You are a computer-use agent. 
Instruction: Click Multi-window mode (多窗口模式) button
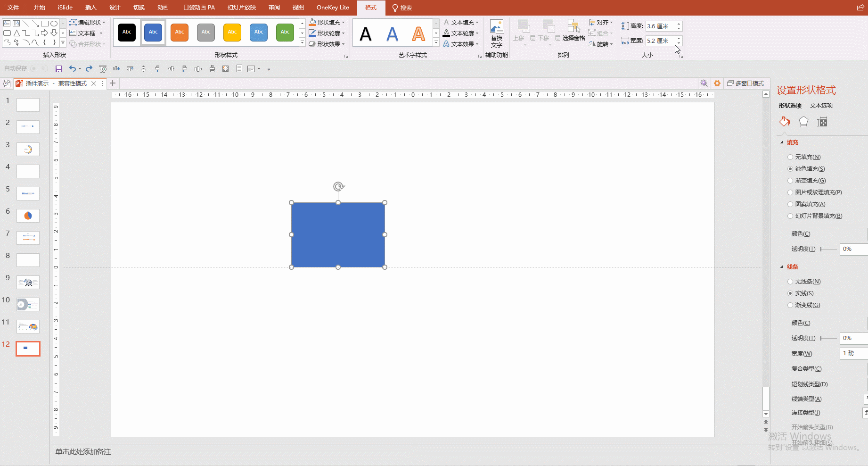tap(745, 83)
